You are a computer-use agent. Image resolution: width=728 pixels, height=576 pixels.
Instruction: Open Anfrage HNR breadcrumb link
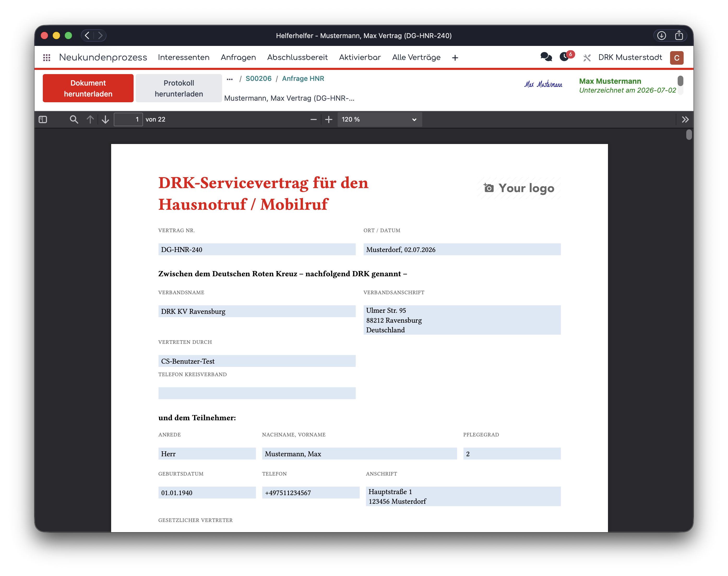coord(303,79)
